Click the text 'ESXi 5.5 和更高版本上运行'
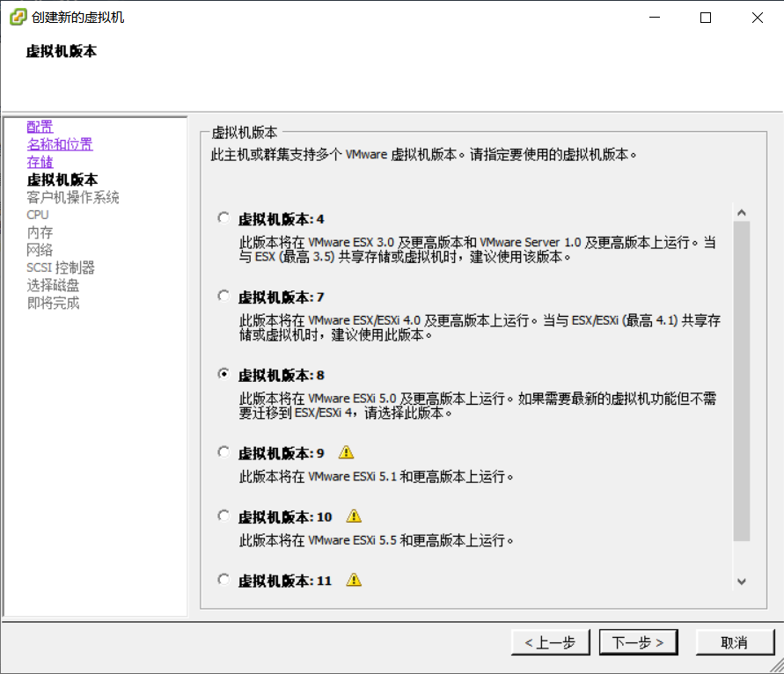The width and height of the screenshot is (784, 674). tap(432, 540)
